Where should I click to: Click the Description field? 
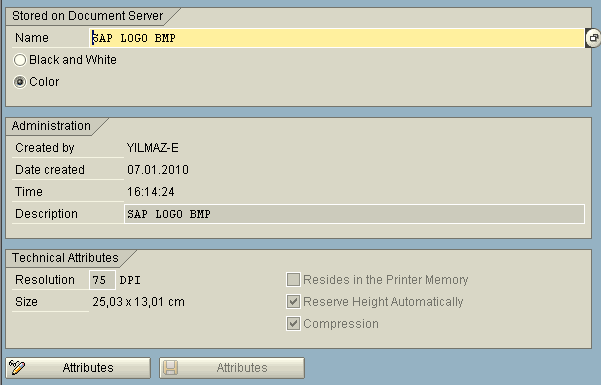click(x=355, y=214)
